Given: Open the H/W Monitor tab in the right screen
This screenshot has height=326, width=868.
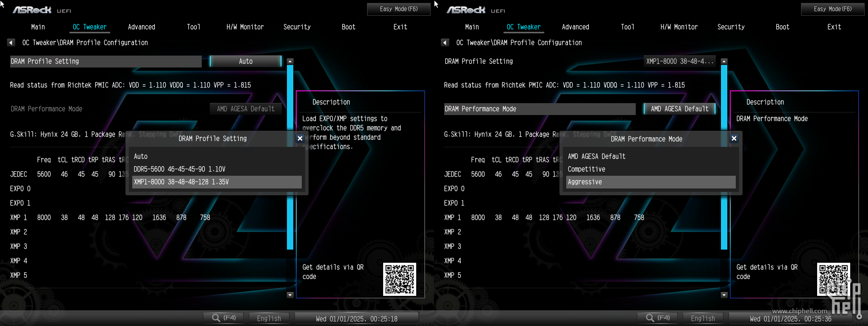Looking at the screenshot, I should click(679, 27).
